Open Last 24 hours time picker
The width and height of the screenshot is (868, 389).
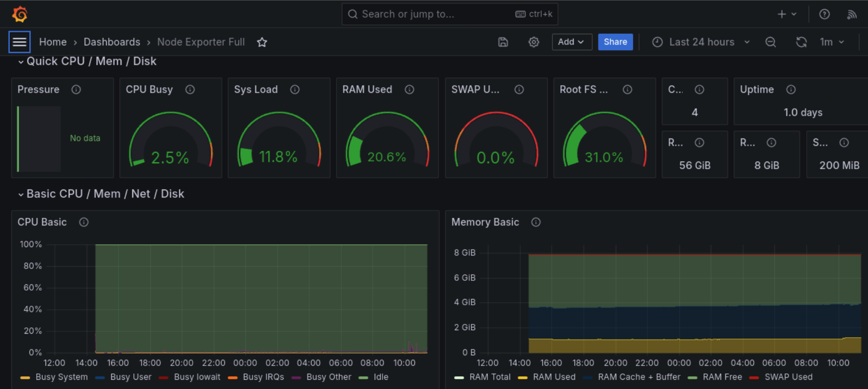tap(701, 42)
